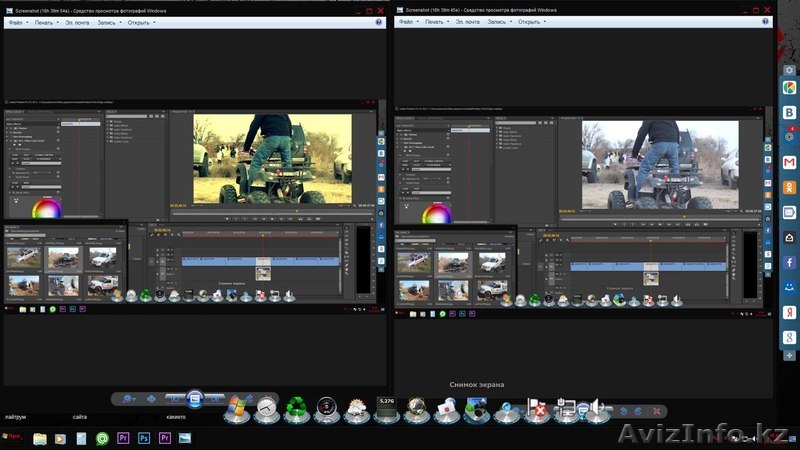Open the Facebook icon in right sidebar

(788, 262)
